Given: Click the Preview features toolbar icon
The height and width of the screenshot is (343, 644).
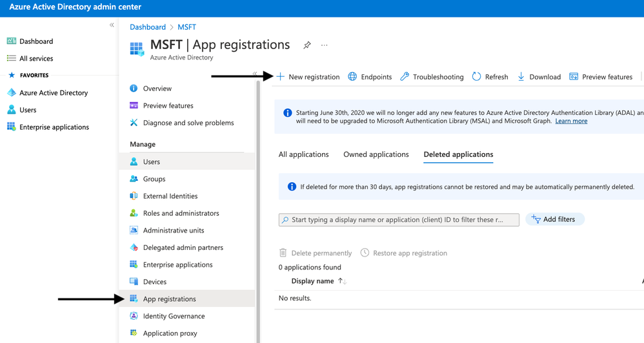Looking at the screenshot, I should tap(574, 76).
